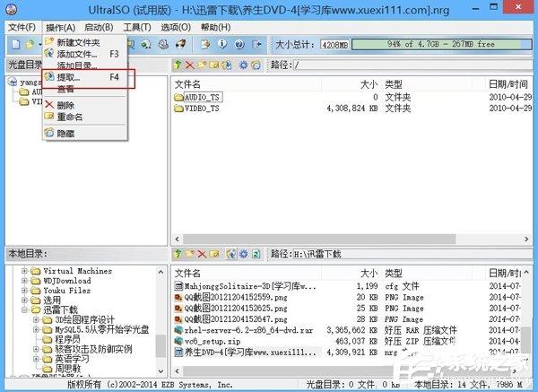Click the Rename icon in local pane toolbar
The width and height of the screenshot is (538, 392).
(x=214, y=254)
